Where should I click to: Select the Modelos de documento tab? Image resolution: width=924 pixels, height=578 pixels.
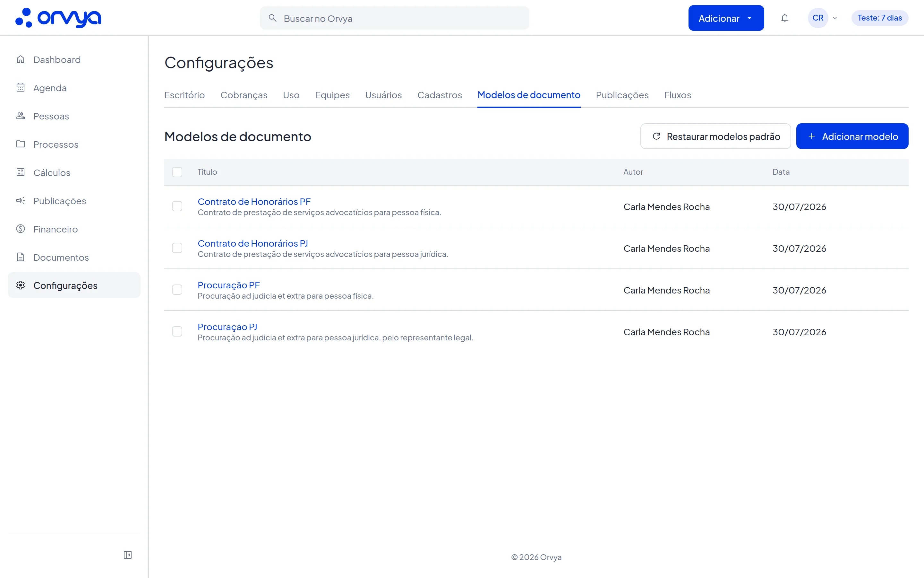[529, 95]
